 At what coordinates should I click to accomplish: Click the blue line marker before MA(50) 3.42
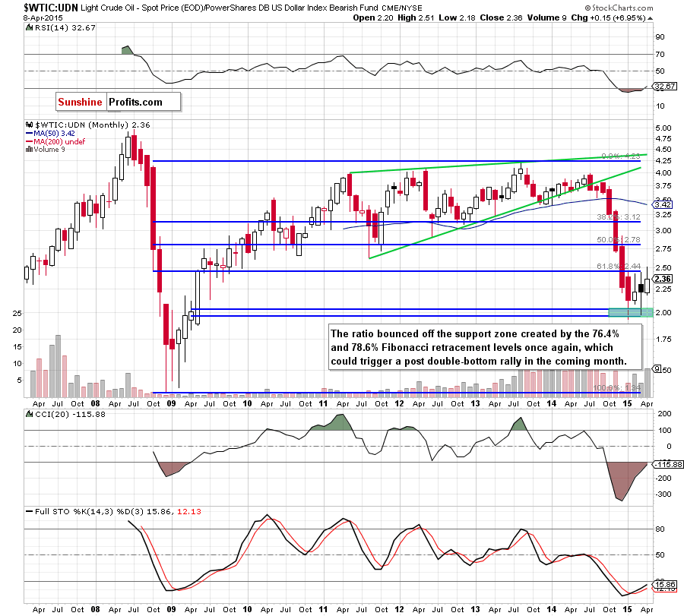click(x=29, y=134)
